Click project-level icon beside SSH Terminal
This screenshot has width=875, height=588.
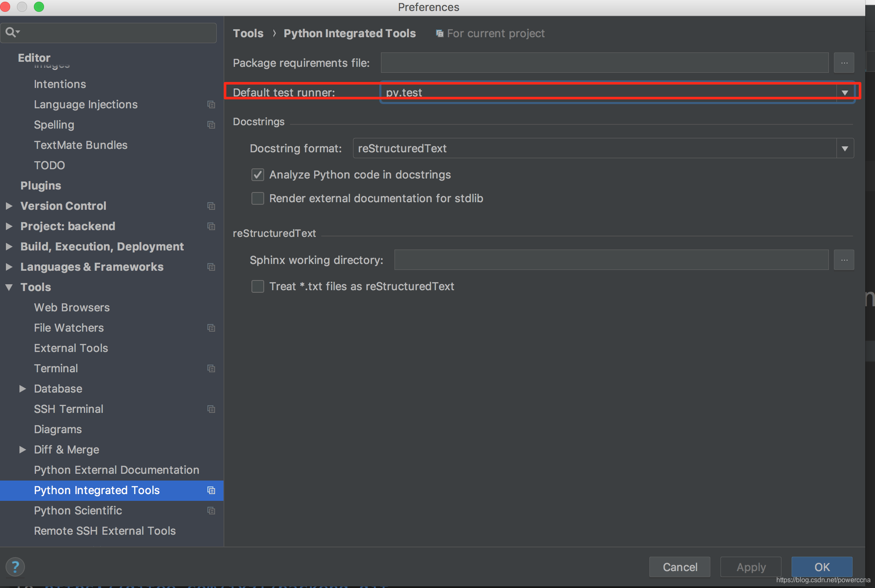(211, 409)
